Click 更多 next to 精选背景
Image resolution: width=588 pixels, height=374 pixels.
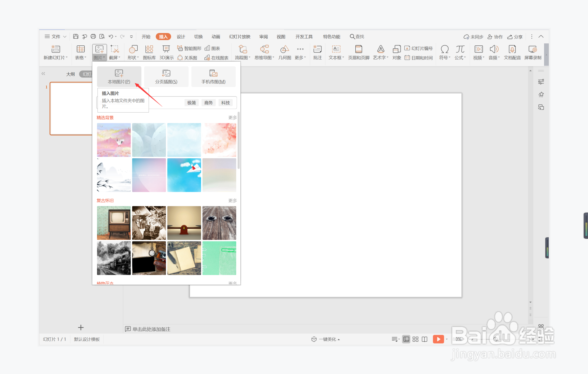point(232,118)
